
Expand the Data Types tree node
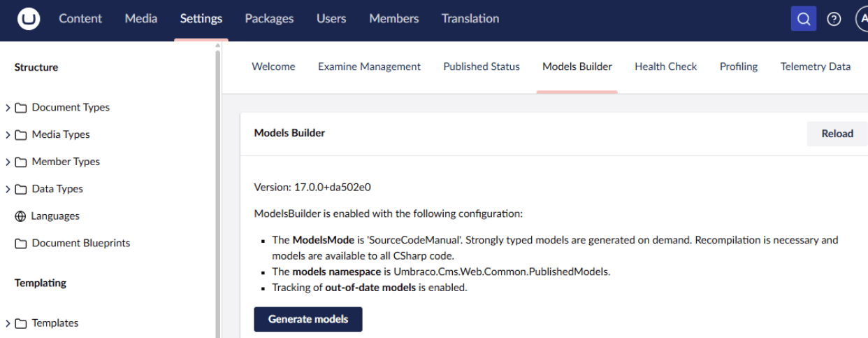click(x=8, y=190)
